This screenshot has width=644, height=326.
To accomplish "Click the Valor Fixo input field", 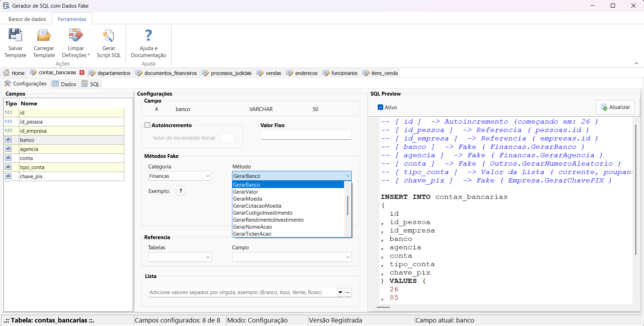I will [x=306, y=135].
